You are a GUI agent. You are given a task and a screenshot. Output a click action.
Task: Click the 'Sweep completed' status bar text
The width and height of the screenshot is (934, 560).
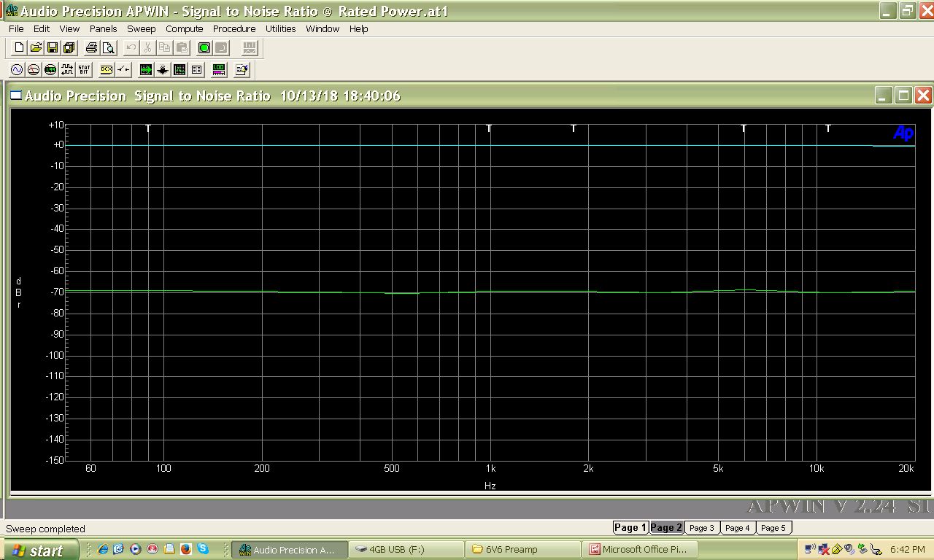tap(45, 529)
